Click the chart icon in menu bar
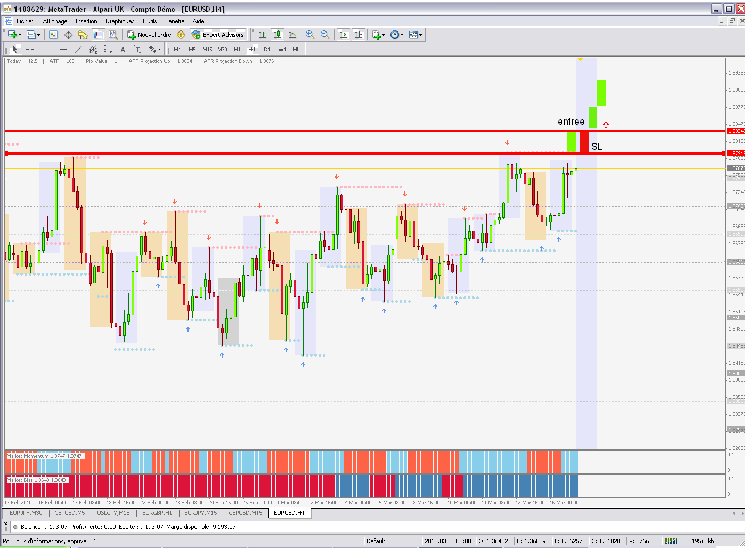This screenshot has width=750, height=548. (x=8, y=21)
